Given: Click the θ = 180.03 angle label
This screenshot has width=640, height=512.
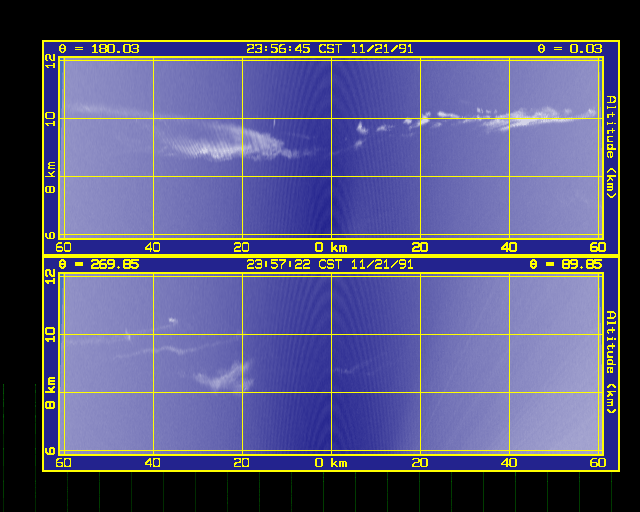Looking at the screenshot, I should (x=99, y=49).
